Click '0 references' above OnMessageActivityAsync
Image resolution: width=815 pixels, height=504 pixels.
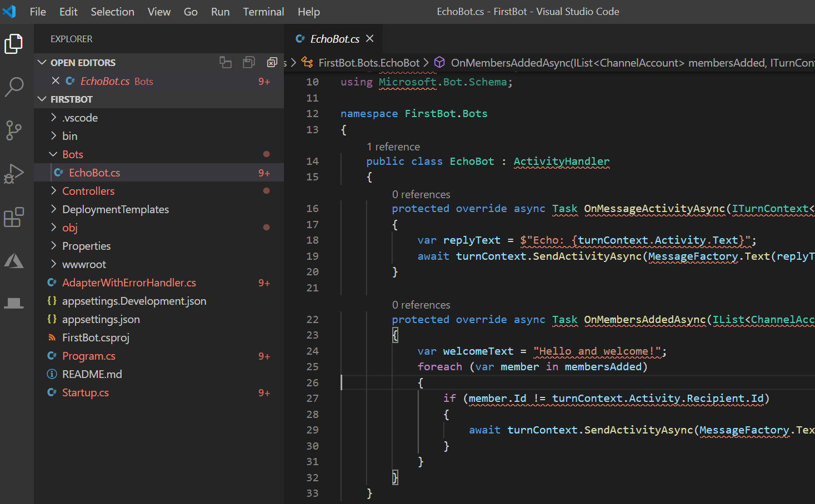pyautogui.click(x=421, y=194)
